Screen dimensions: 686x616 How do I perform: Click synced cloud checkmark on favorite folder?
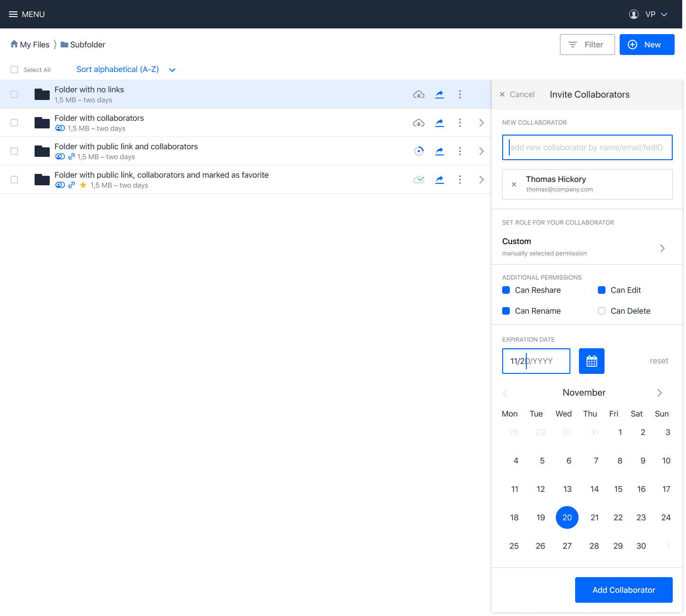pos(419,180)
